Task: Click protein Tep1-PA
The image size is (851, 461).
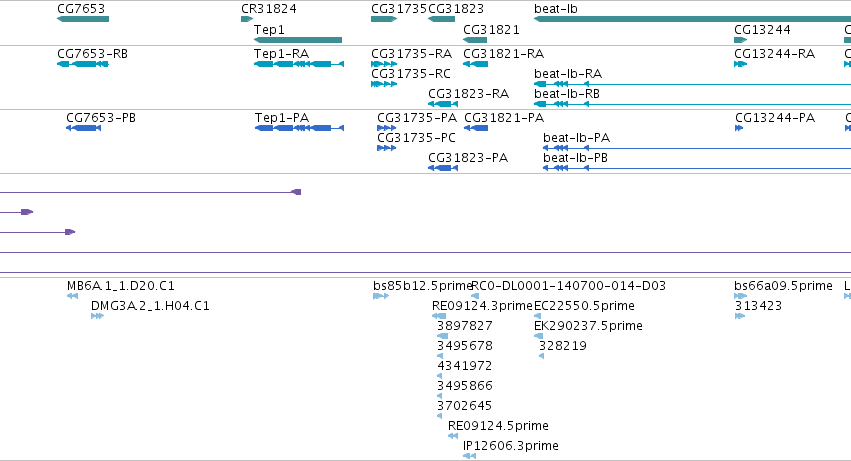Action: [x=282, y=118]
